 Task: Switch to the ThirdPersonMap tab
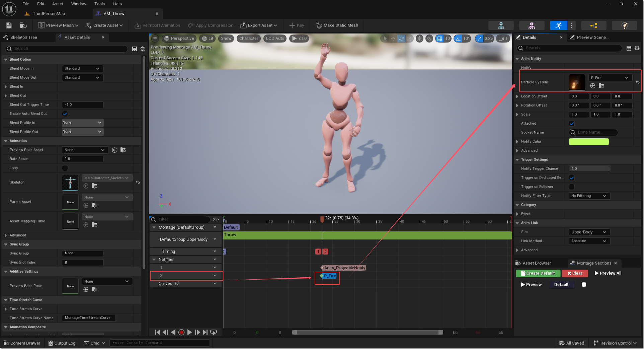(49, 14)
